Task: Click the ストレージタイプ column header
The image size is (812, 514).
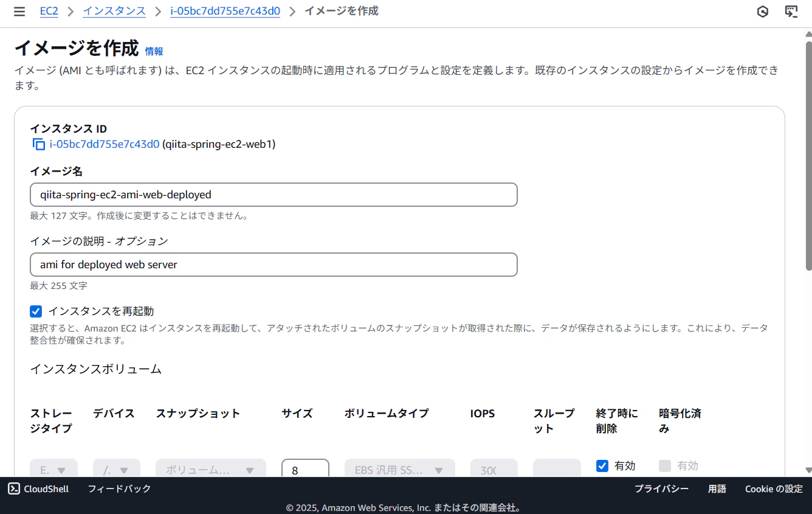Action: (52, 421)
